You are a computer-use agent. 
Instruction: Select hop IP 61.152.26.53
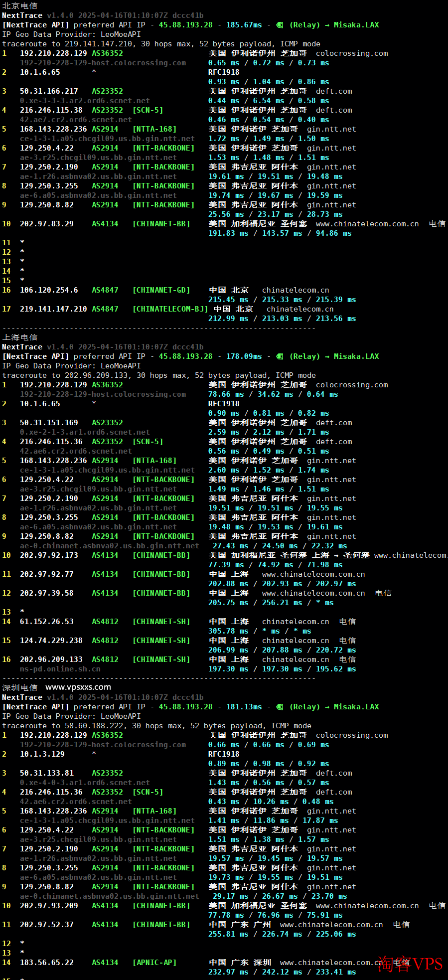click(47, 622)
